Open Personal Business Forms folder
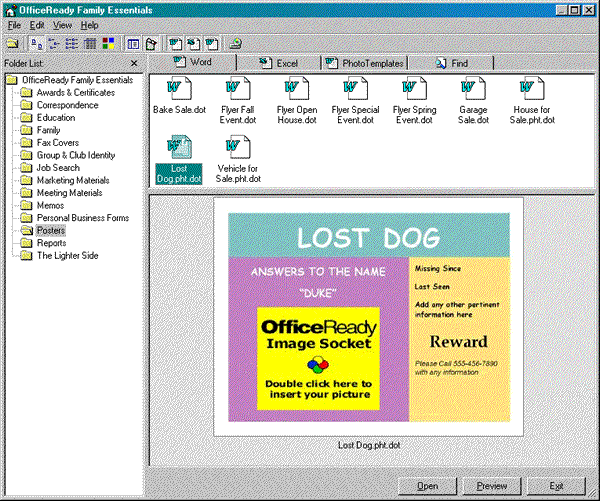Image resolution: width=600 pixels, height=501 pixels. 75,218
